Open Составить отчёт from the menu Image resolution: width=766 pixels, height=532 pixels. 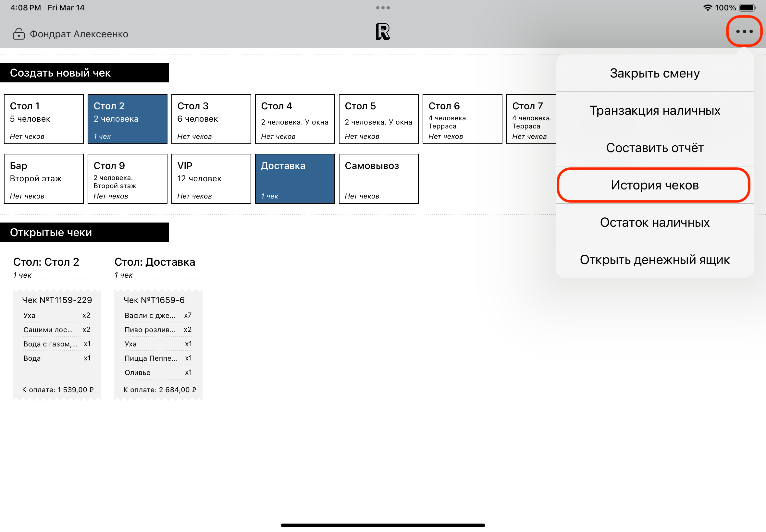click(654, 148)
